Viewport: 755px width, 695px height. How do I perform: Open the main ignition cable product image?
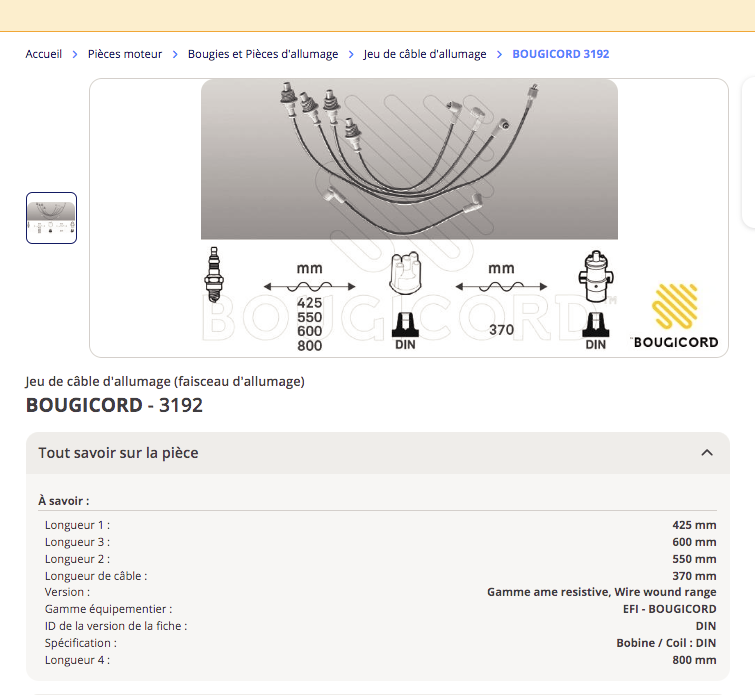409,218
